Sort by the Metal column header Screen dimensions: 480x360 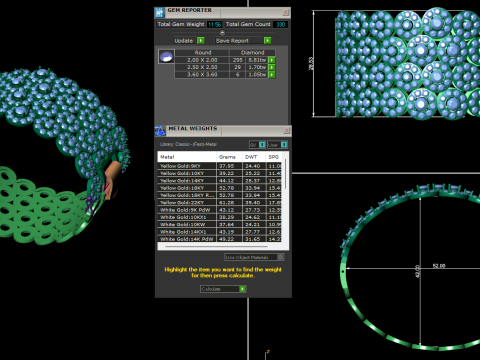point(187,157)
